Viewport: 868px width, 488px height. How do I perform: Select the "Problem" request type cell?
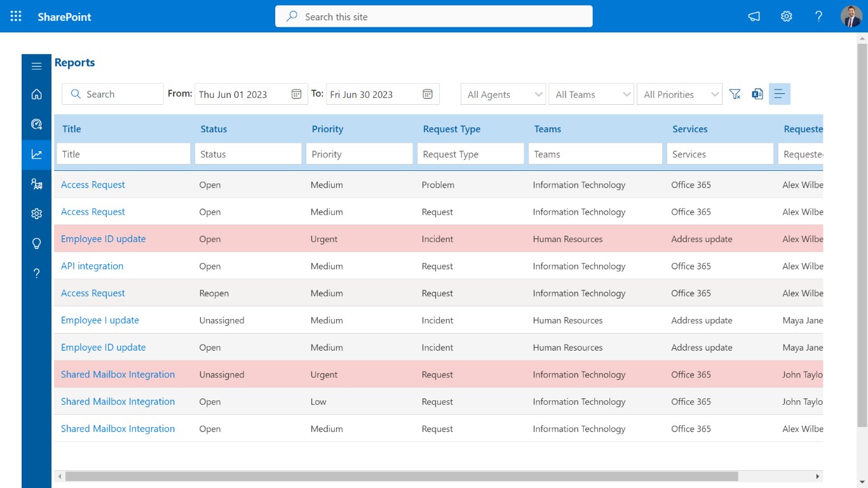(x=438, y=185)
